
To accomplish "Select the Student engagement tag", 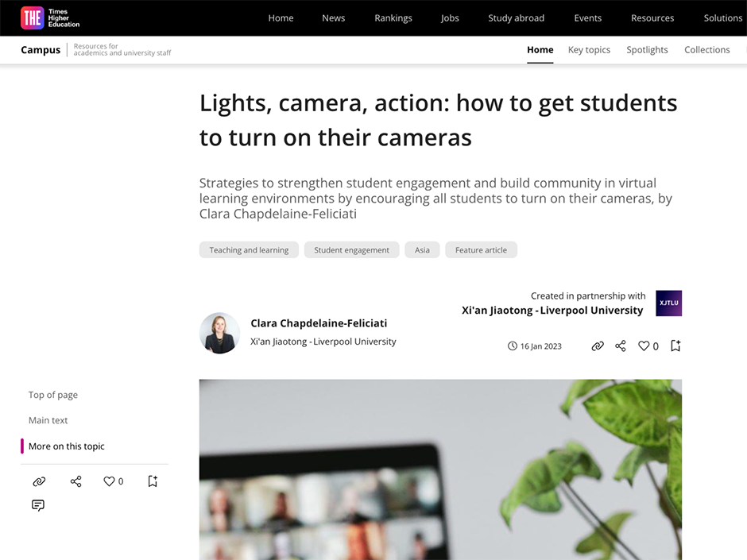I will [x=351, y=250].
